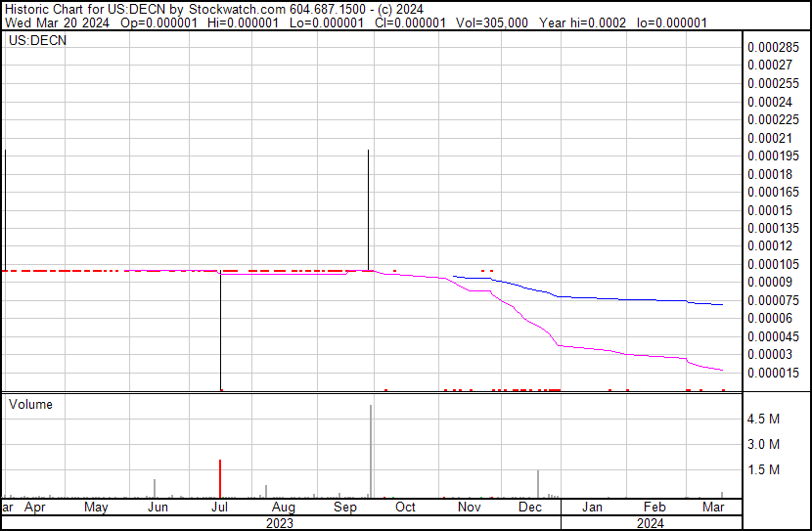Click the 4.5 M volume axis label

point(763,419)
